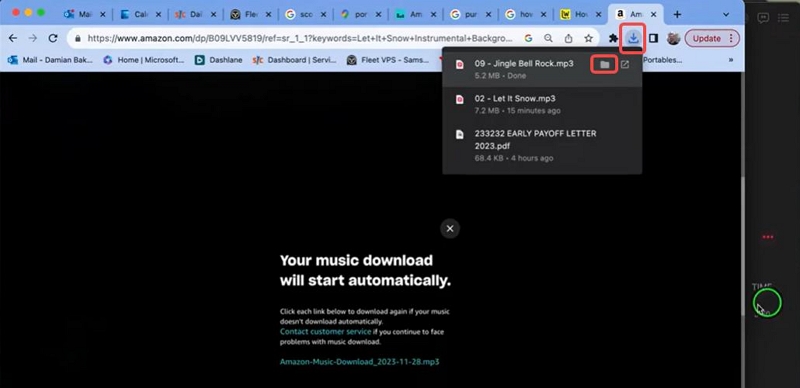Open the Dashlane bookmark
The image size is (800, 388).
[218, 60]
